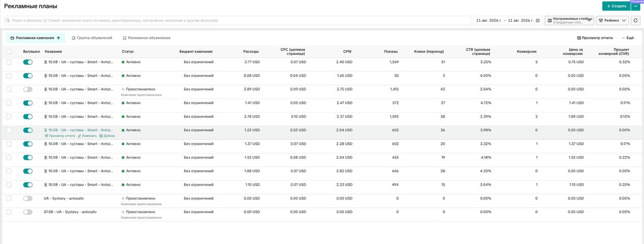This screenshot has width=644, height=244.
Task: Click the Просмотр отчета link in highlighted row
Action: pos(60,136)
